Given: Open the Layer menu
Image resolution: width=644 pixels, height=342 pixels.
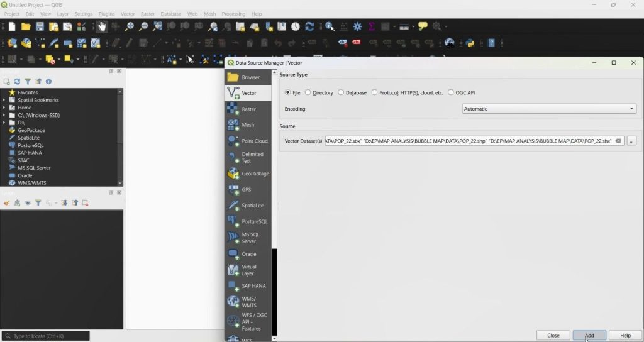Looking at the screenshot, I should (62, 14).
